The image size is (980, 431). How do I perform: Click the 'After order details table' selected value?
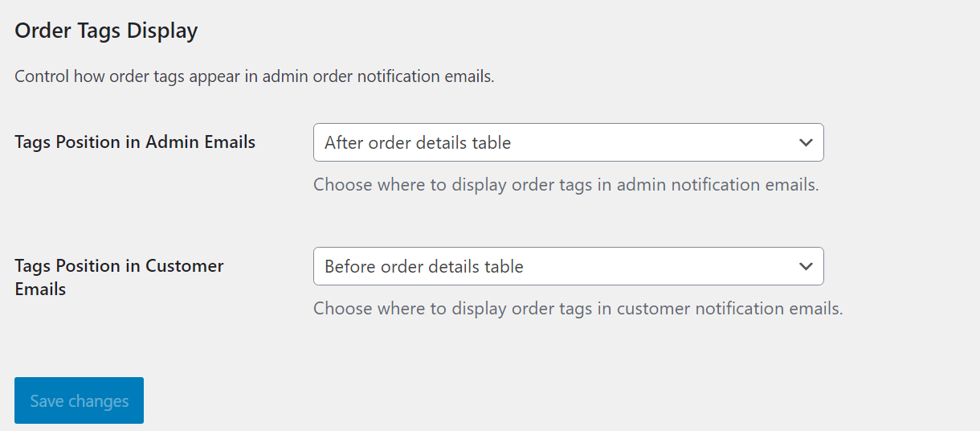(x=418, y=143)
